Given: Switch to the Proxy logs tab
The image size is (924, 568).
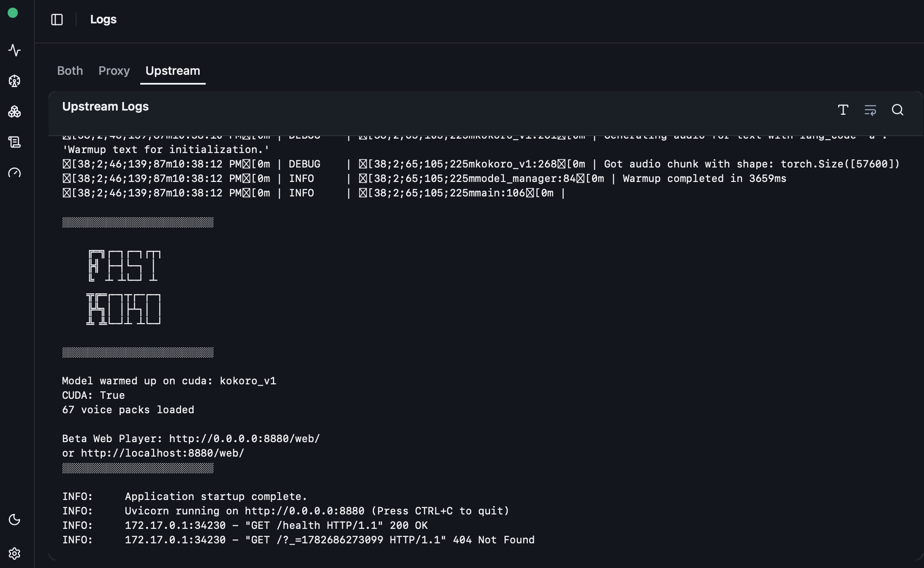Looking at the screenshot, I should click(114, 71).
